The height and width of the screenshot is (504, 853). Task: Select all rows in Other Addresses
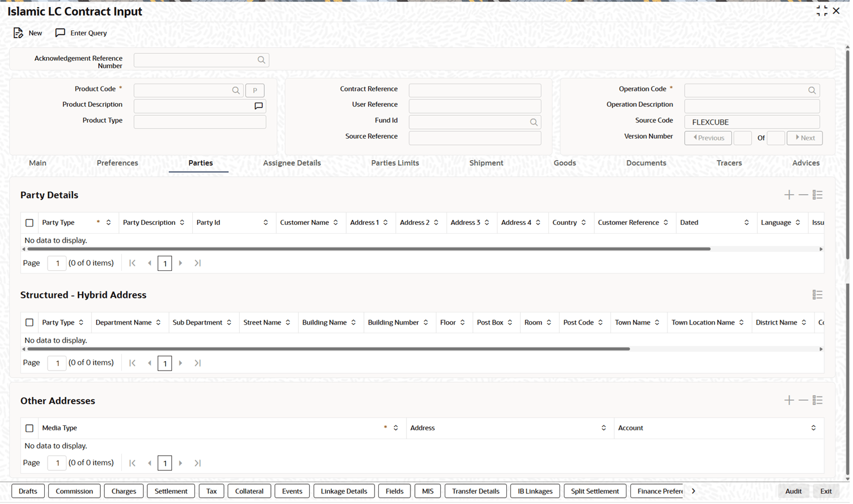click(29, 429)
